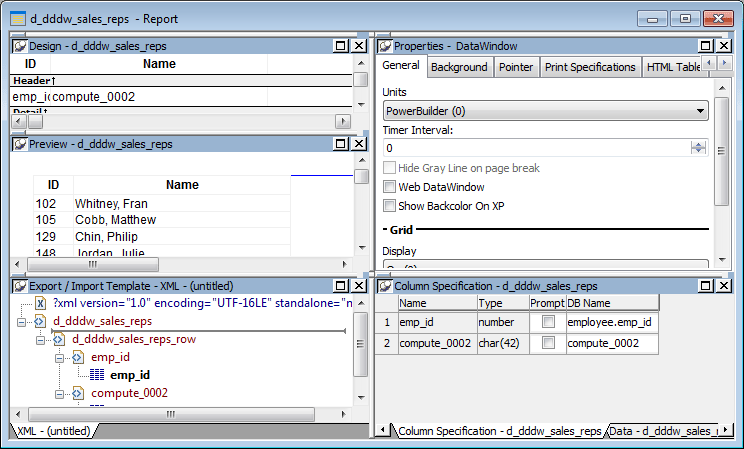Select the emp_id column data icon in tree
Screen dimensions: 744x449
pos(97,376)
